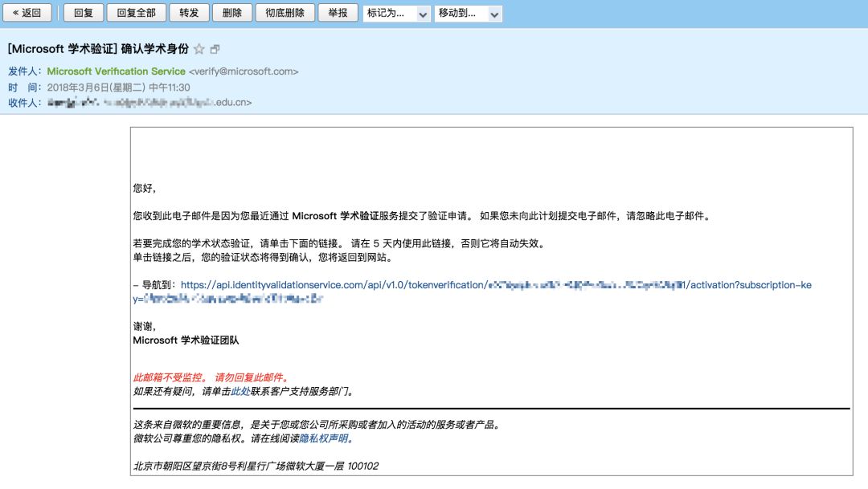Click the 此处 customer support link
868x489 pixels.
coord(240,392)
